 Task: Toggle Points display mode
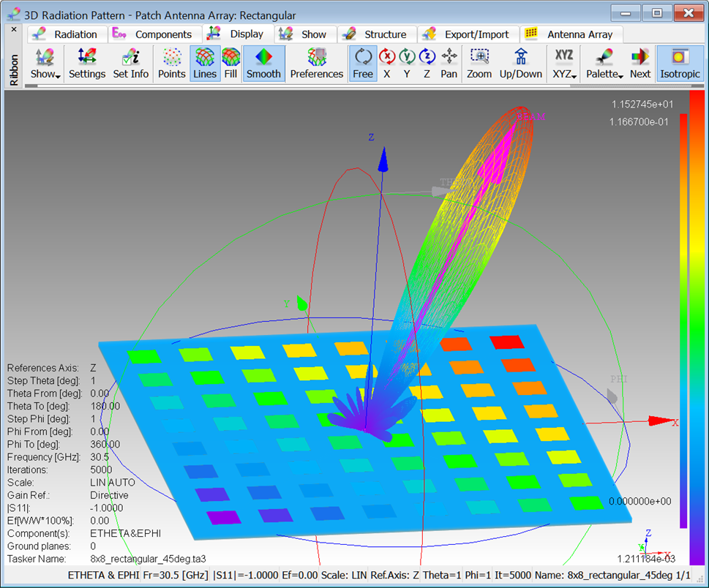pos(172,64)
